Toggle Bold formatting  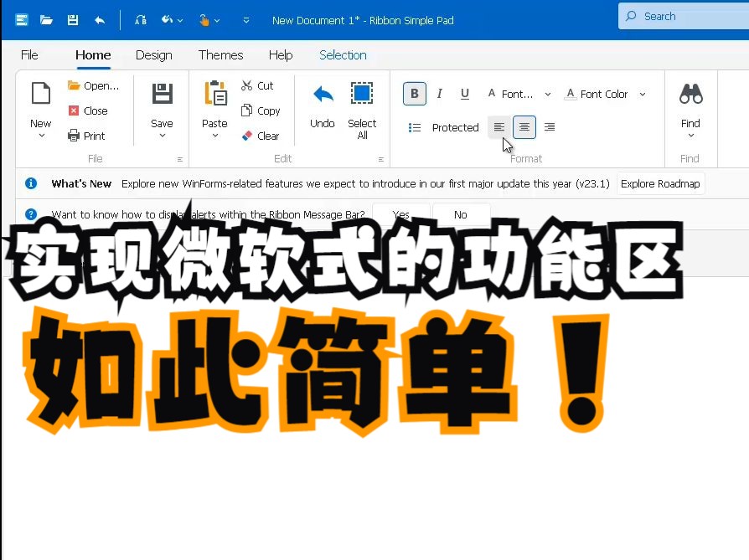[414, 94]
